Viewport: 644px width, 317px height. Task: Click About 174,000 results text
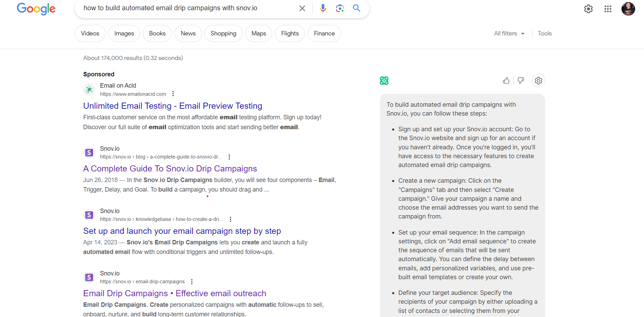pyautogui.click(x=133, y=58)
